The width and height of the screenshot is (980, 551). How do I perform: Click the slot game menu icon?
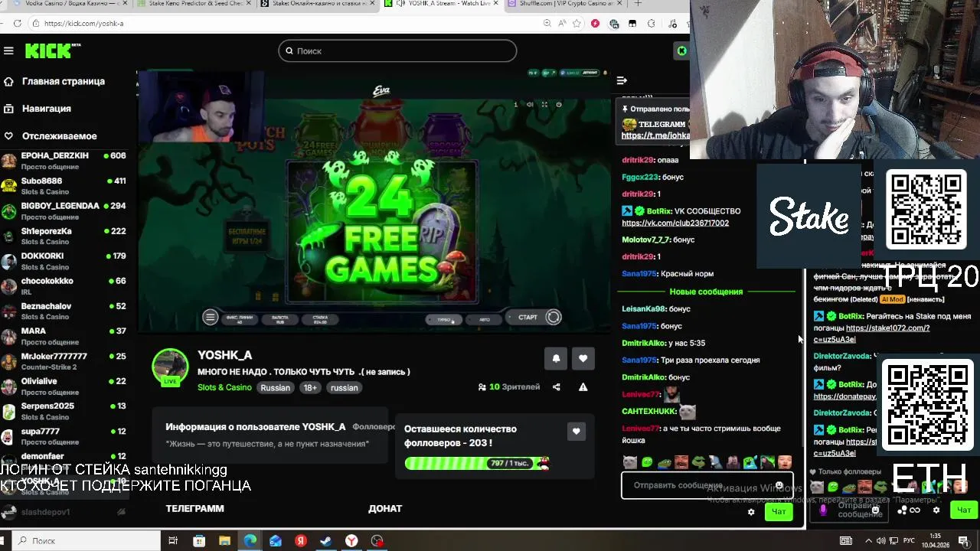[210, 317]
